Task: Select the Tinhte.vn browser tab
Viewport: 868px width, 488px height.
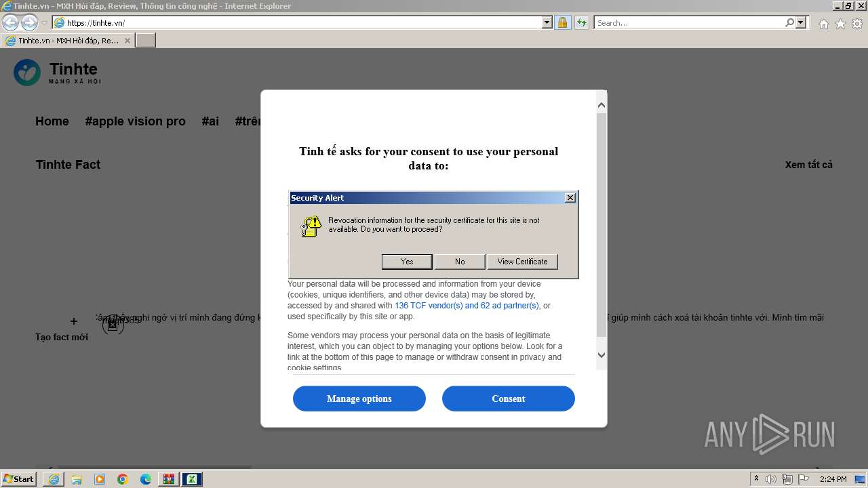Action: coord(68,41)
